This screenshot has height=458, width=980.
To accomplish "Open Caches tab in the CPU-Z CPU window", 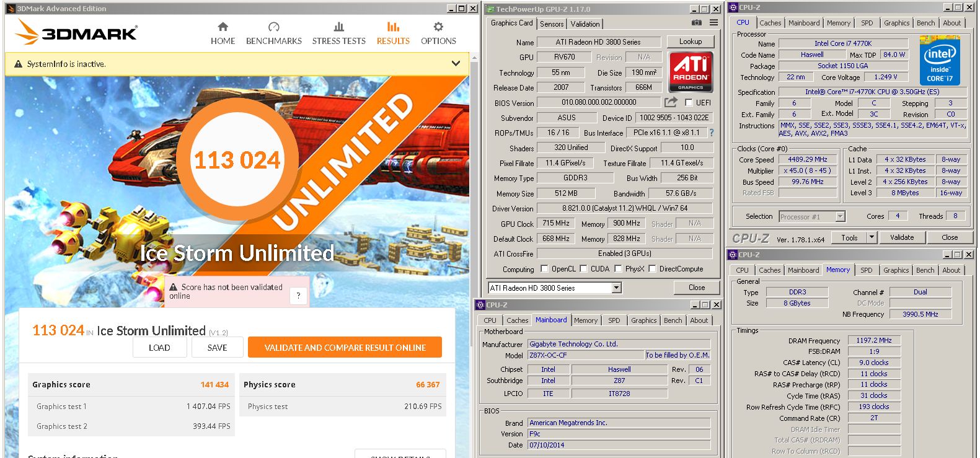I will tap(770, 23).
